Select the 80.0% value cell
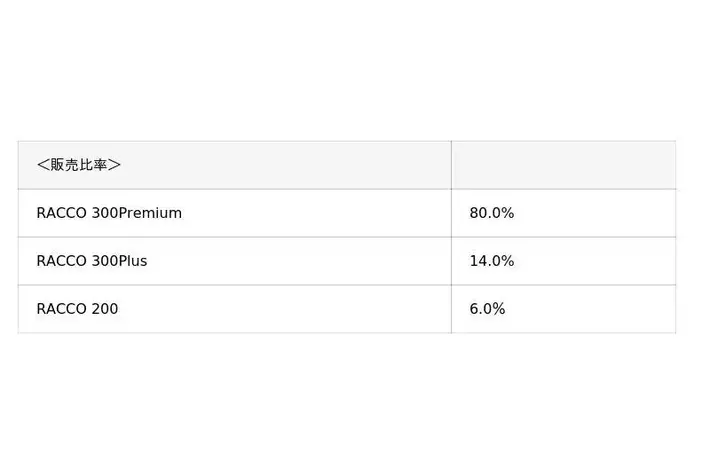The height and width of the screenshot is (474, 710). (564, 213)
